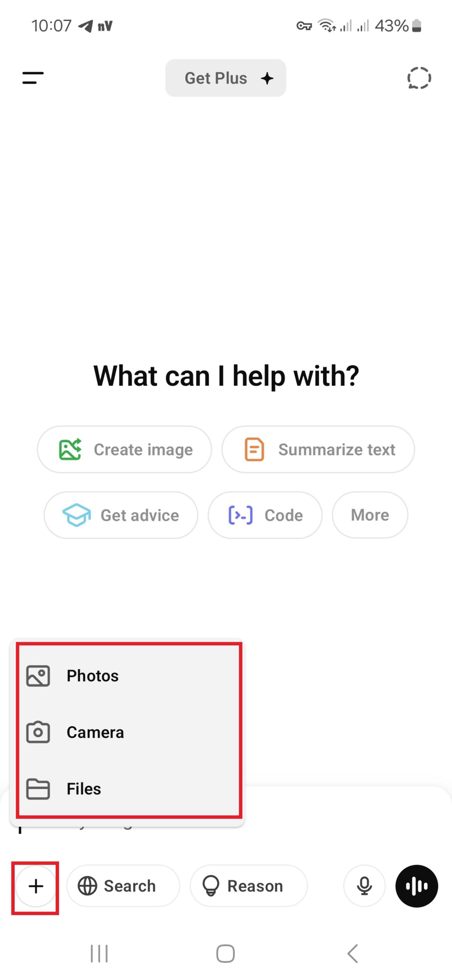Tap the plus attachment button

(x=36, y=886)
